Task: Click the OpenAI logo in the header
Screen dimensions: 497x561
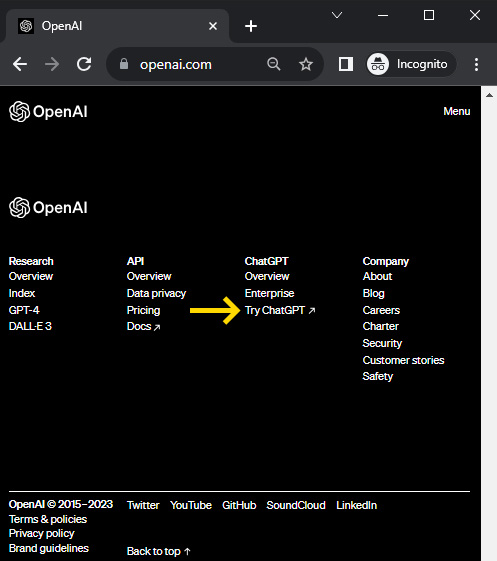Action: tap(48, 112)
